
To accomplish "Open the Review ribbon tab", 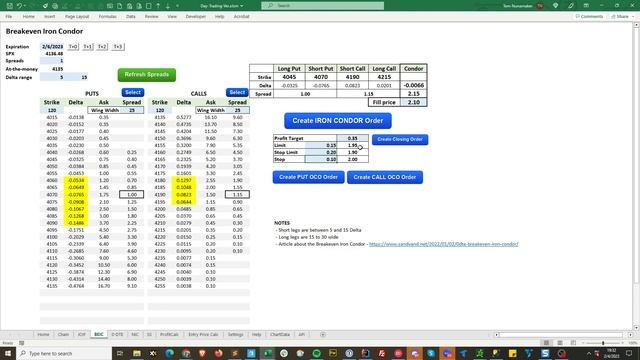I will 151,16.
